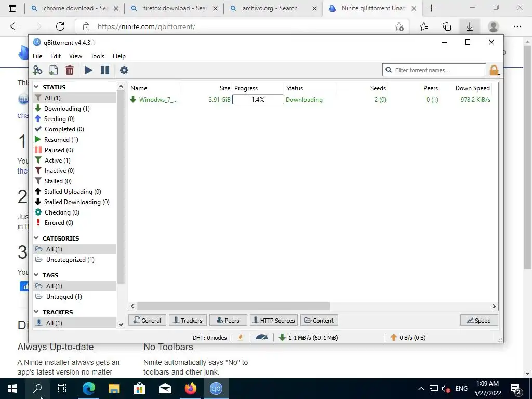
Task: Sort by the Seeds column header
Action: point(362,88)
